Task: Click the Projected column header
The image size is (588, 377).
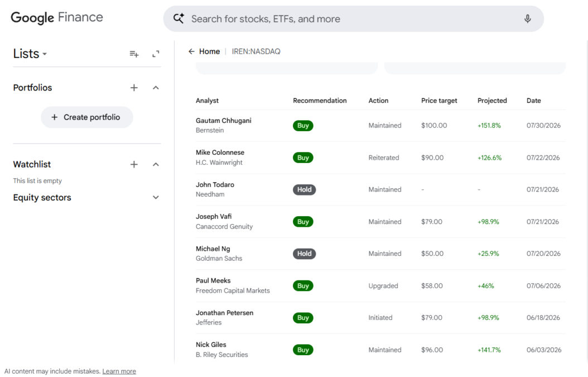Action: click(x=492, y=101)
